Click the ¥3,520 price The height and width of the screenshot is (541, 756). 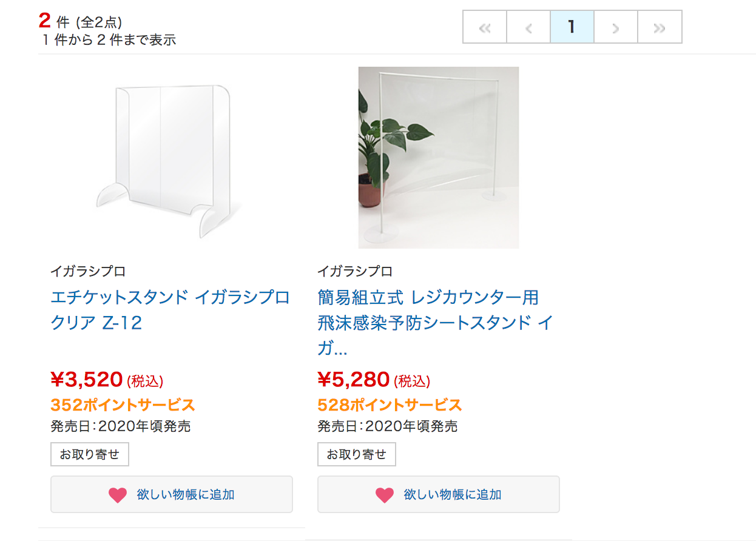87,380
